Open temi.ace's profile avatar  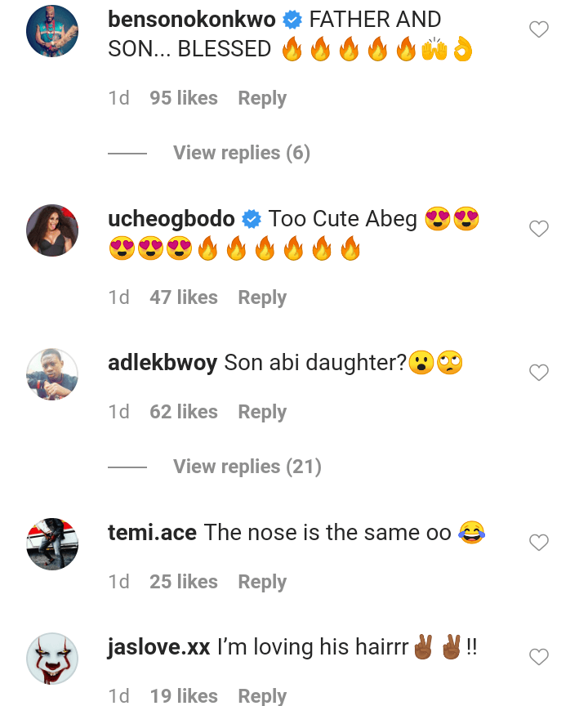pyautogui.click(x=52, y=543)
